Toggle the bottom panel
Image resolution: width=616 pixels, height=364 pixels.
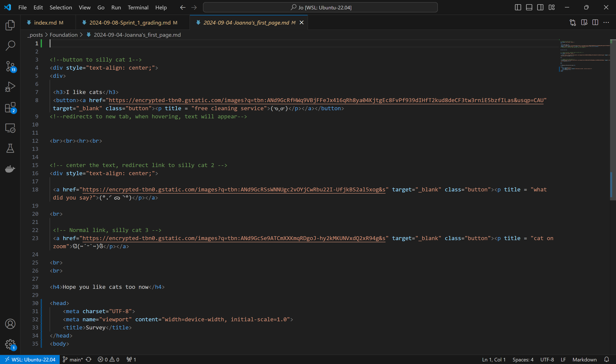529,7
